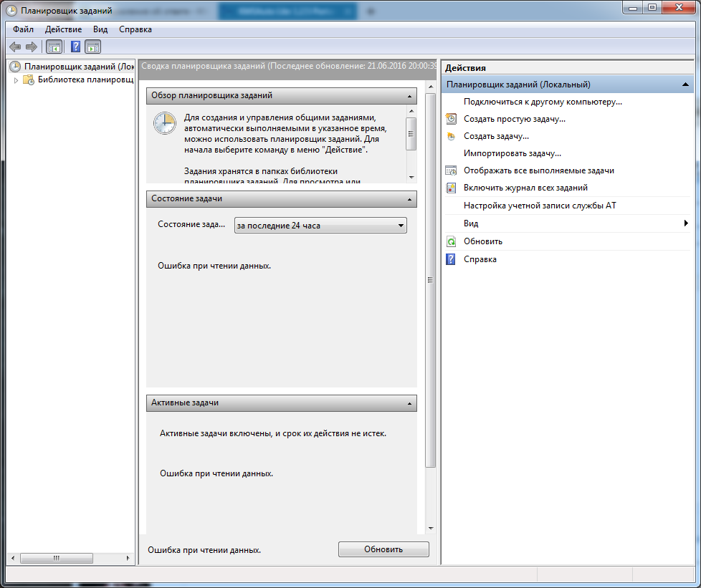Viewport: 701px width, 588px height.
Task: Click the 'Создать простую задачу' icon
Action: (x=451, y=119)
